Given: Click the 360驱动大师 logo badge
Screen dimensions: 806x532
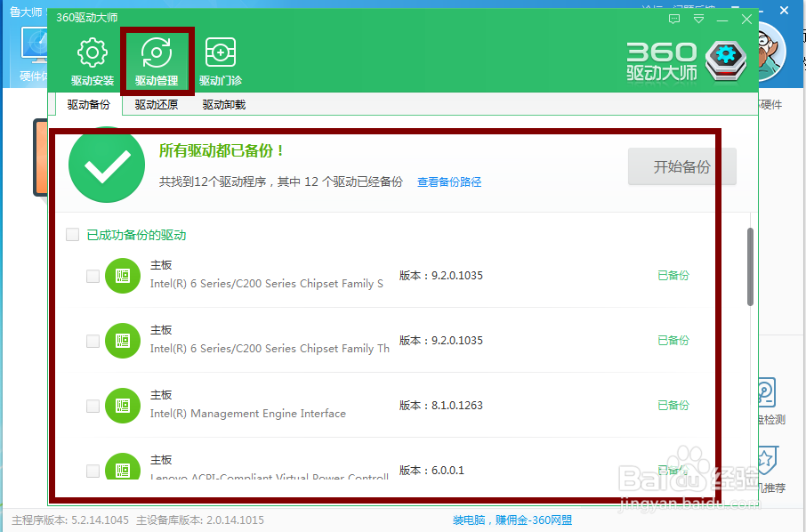Looking at the screenshot, I should pyautogui.click(x=726, y=60).
